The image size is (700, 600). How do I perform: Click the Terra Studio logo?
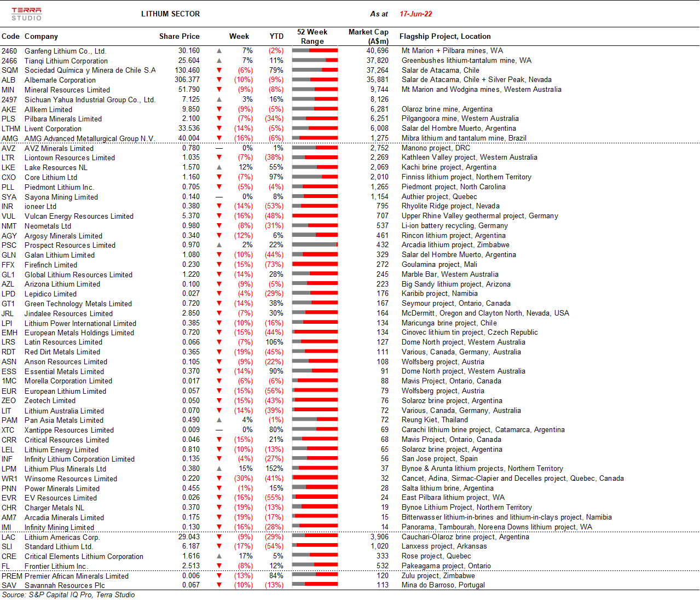(x=27, y=14)
